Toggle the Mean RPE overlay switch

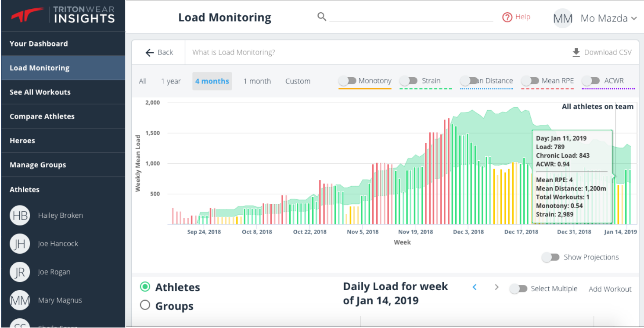[530, 81]
